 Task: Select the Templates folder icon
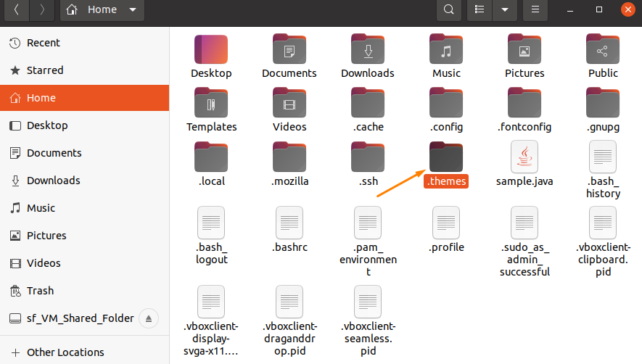point(211,103)
